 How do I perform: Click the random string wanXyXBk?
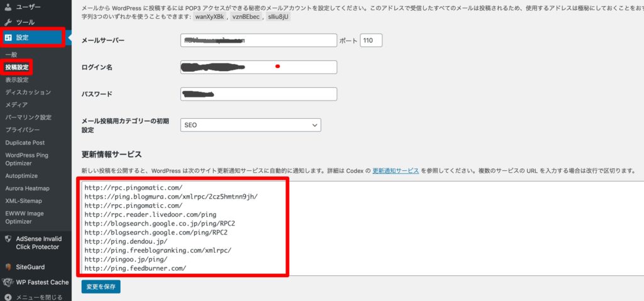pyautogui.click(x=208, y=17)
